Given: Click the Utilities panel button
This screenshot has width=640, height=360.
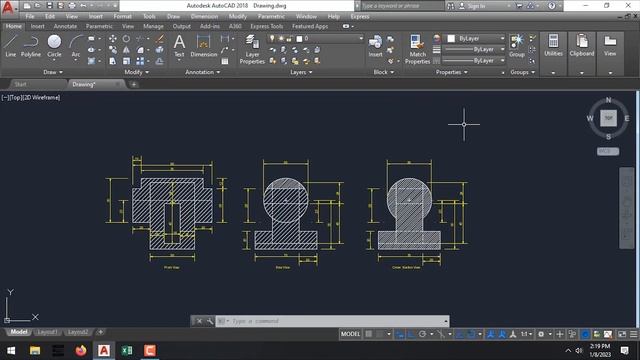Looking at the screenshot, I should tap(553, 46).
